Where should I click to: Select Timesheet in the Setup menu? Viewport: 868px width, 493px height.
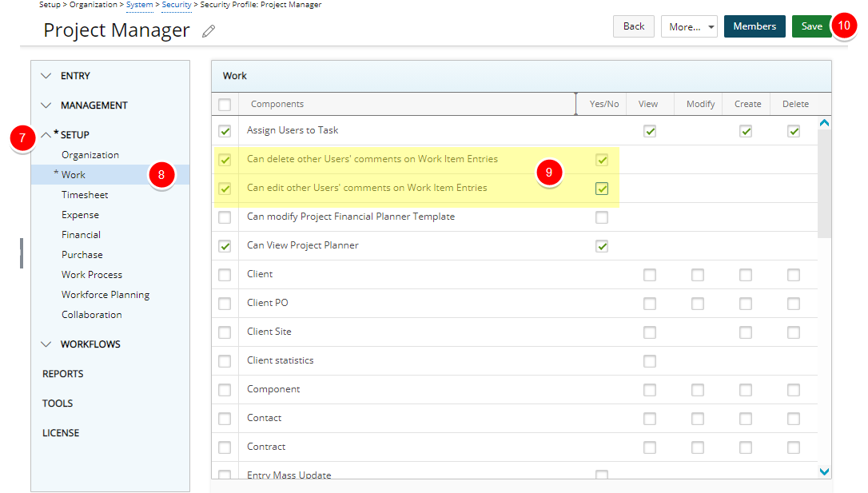(85, 195)
